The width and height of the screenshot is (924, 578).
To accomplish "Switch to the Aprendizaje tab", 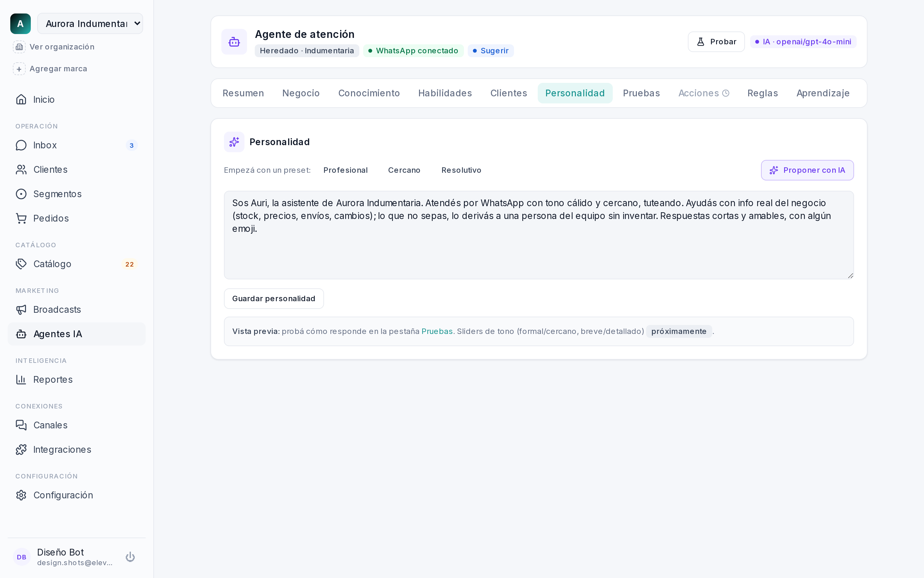I will (823, 93).
